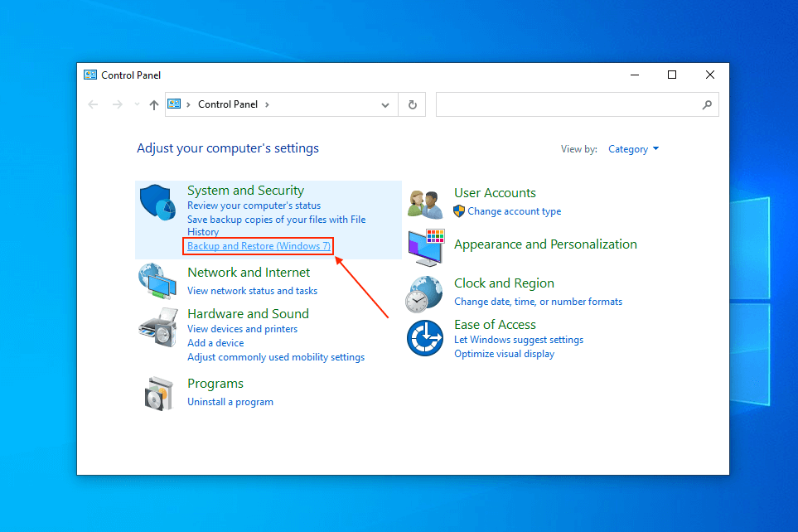This screenshot has width=798, height=532.
Task: Click Uninstall a program link
Action: coord(230,402)
